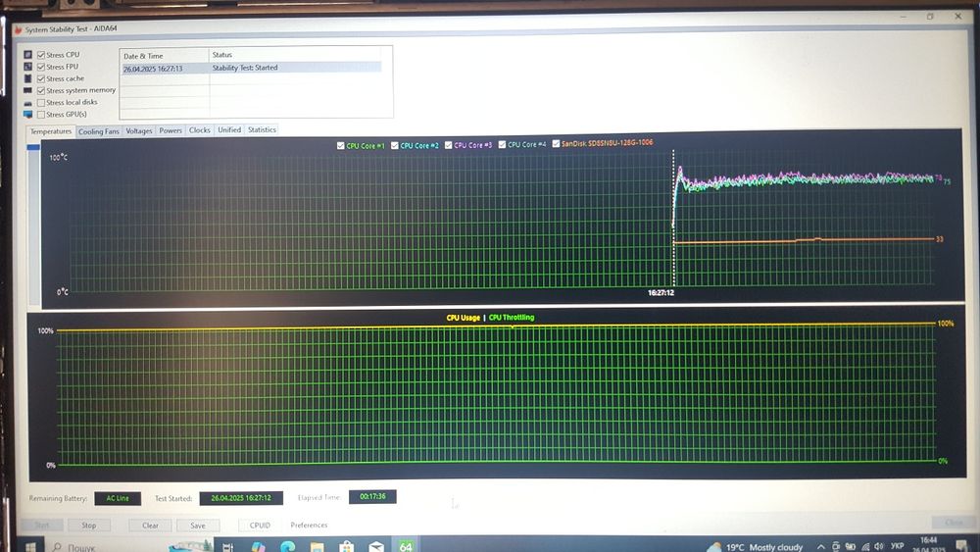The image size is (980, 552).
Task: Open the volume control in the system tray
Action: point(879,546)
